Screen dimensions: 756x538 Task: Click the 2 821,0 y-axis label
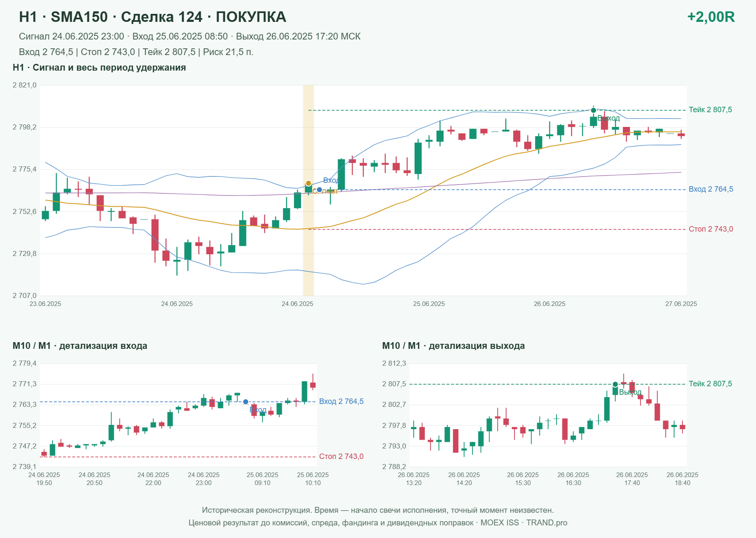click(24, 85)
